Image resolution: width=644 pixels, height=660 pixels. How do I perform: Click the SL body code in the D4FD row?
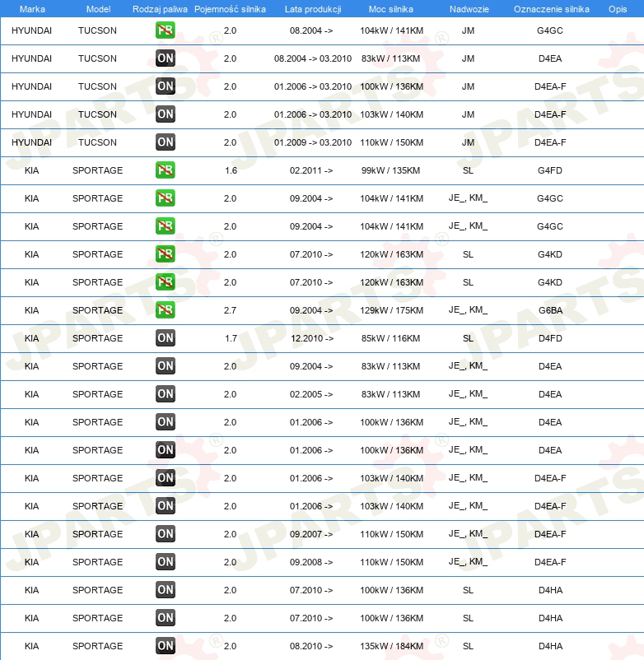(x=468, y=338)
